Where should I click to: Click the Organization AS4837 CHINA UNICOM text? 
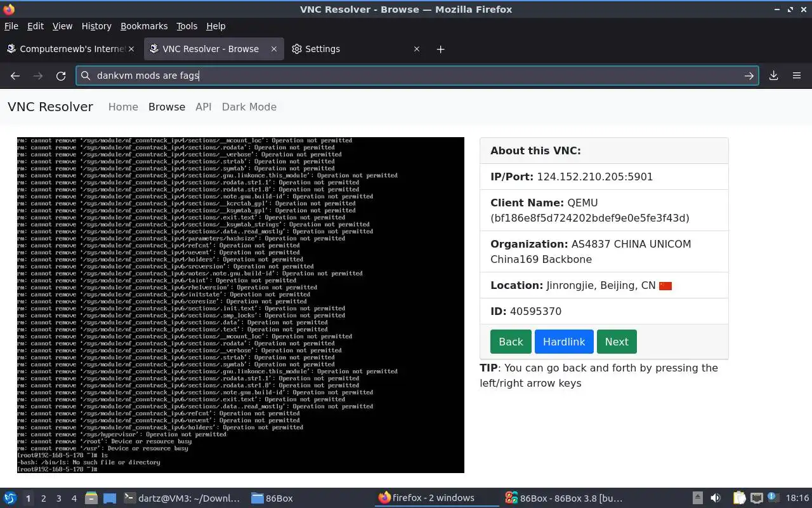coord(591,251)
